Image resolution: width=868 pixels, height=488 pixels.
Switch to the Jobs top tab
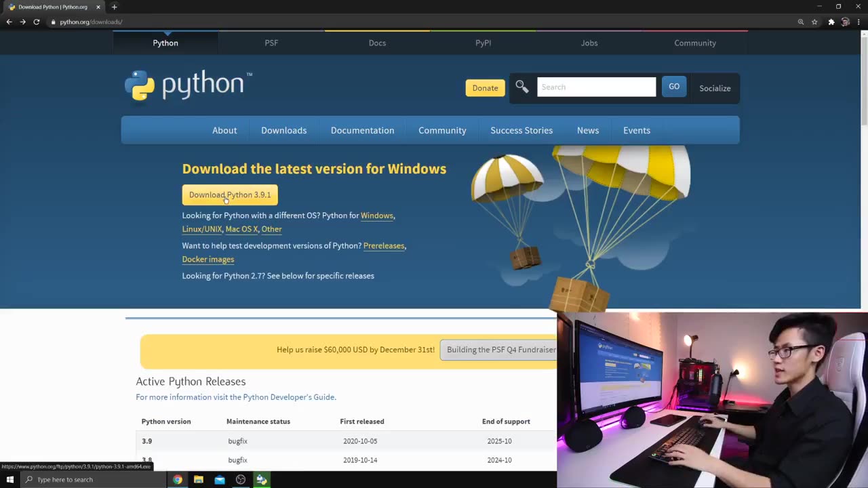(589, 43)
